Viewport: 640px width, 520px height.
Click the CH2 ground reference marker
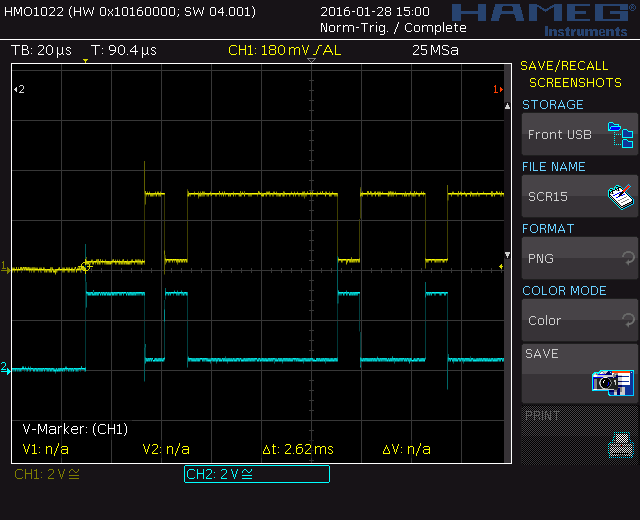(5, 368)
